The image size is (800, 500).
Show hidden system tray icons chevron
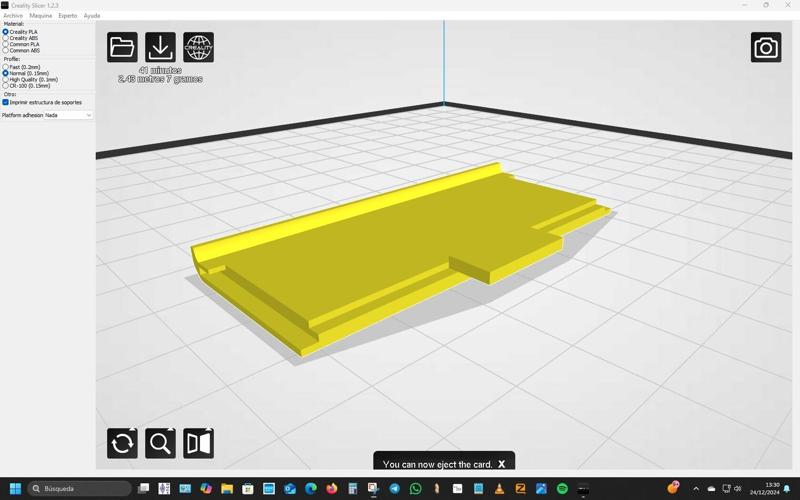696,489
